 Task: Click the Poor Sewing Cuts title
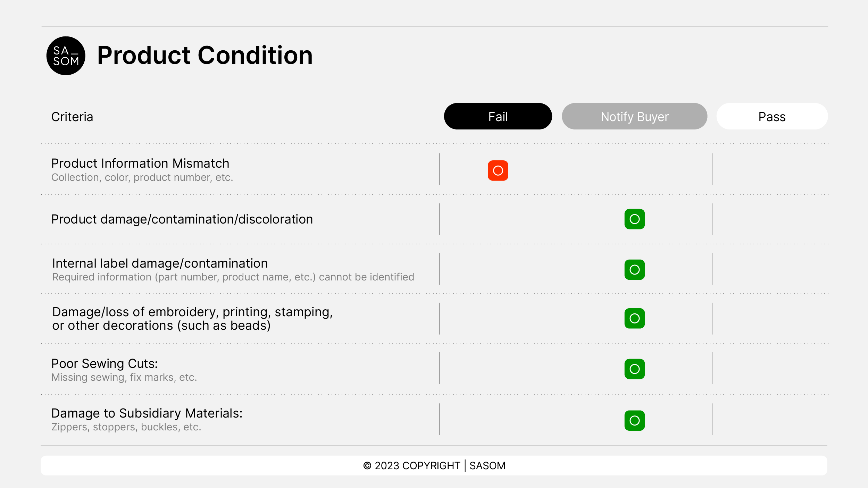tap(105, 363)
